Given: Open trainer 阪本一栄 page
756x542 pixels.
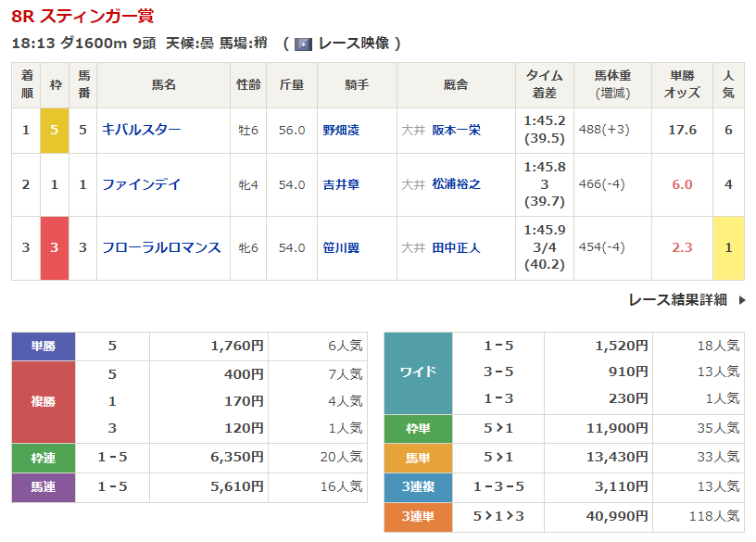Looking at the screenshot, I should [x=456, y=131].
